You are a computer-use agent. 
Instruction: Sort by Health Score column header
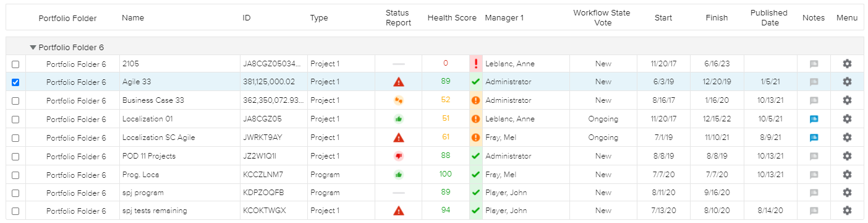[x=452, y=18]
